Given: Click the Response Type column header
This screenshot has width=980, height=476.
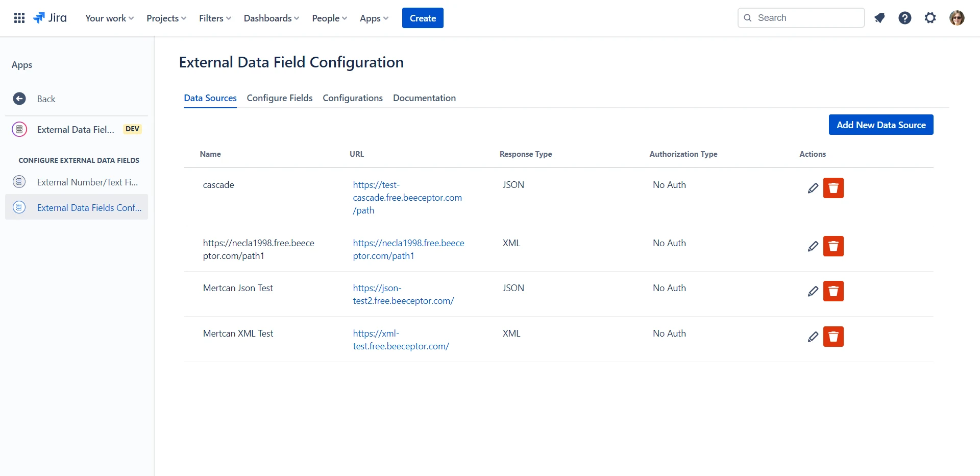Looking at the screenshot, I should tap(526, 154).
